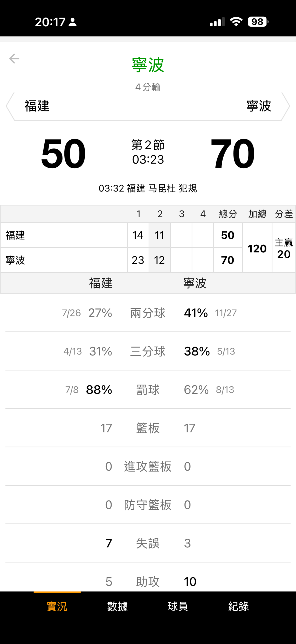Tap the green 寧波 title
Image resolution: width=296 pixels, height=644 pixels.
click(148, 65)
